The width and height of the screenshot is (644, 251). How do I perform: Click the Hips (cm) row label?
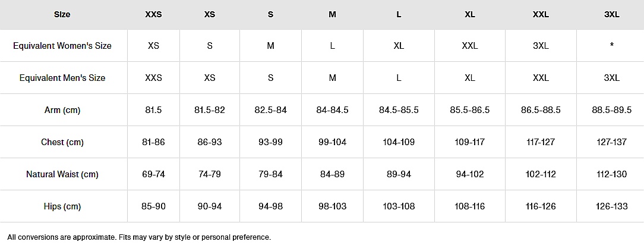click(x=62, y=206)
